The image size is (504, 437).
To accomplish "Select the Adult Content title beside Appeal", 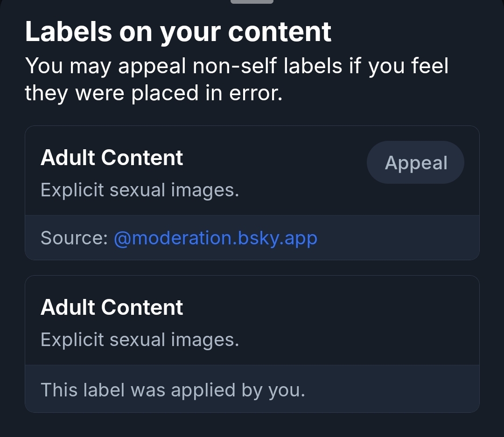I will coord(112,158).
